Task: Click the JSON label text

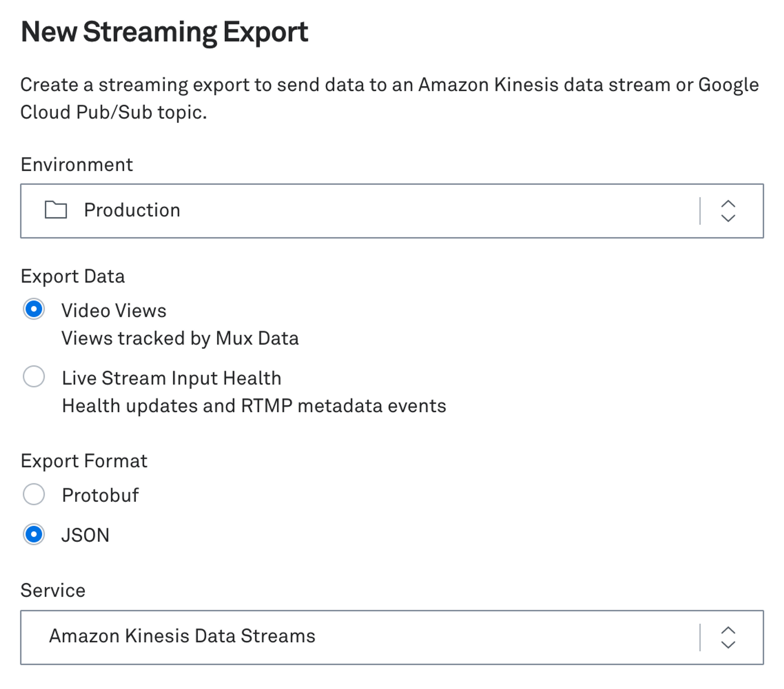Action: click(85, 535)
